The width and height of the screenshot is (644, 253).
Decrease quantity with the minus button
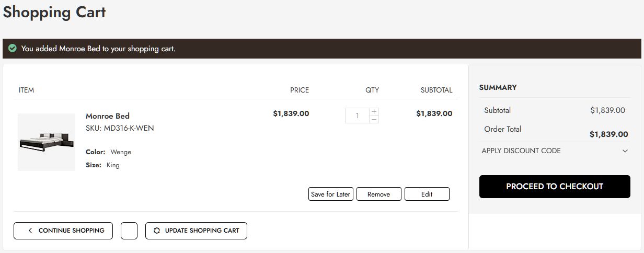click(374, 120)
